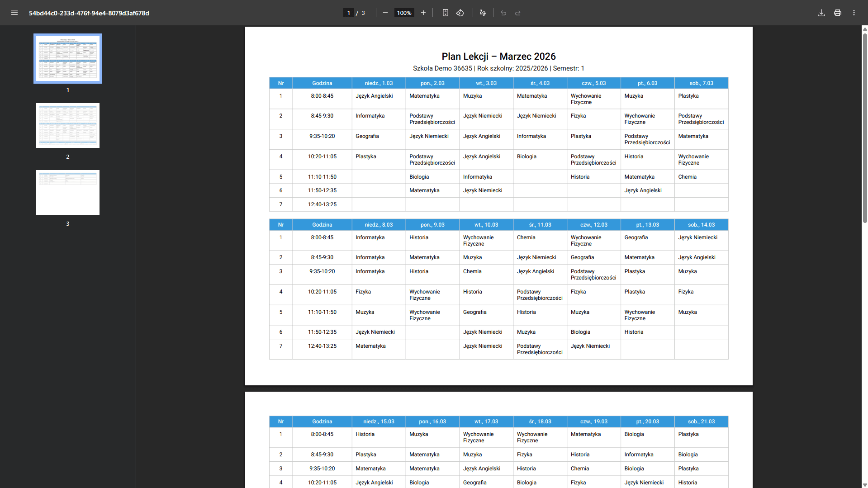Screen dimensions: 868x488
Task: Enable the draw annotation tool
Action: 483,13
